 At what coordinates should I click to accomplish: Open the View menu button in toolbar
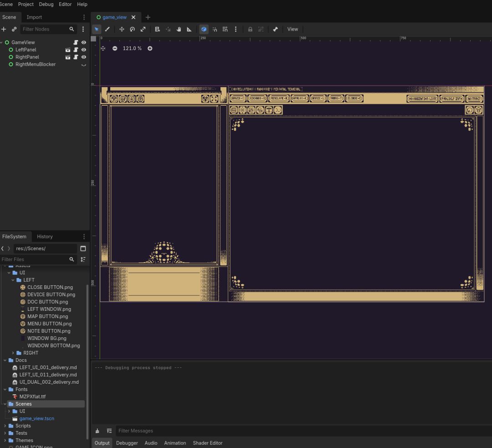pos(293,29)
